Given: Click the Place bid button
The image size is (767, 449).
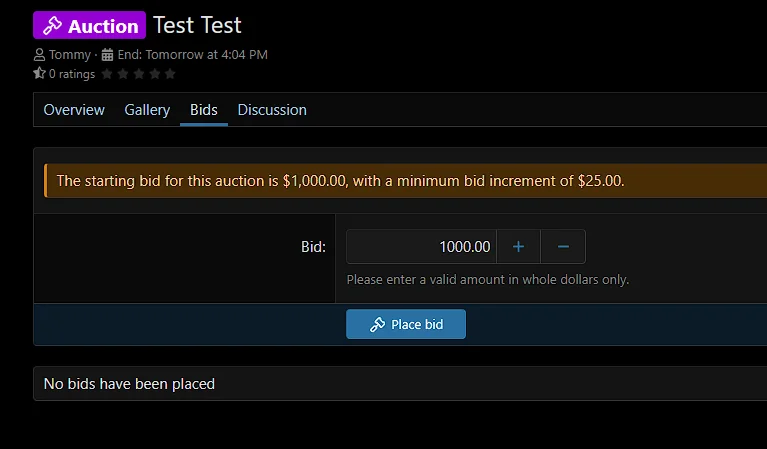Looking at the screenshot, I should 406,324.
